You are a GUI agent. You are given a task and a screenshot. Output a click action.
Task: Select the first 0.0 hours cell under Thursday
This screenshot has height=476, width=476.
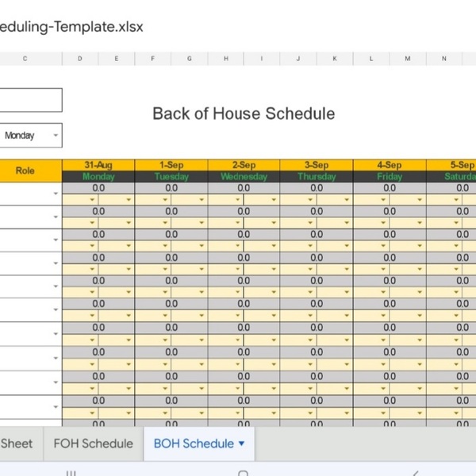pos(317,188)
